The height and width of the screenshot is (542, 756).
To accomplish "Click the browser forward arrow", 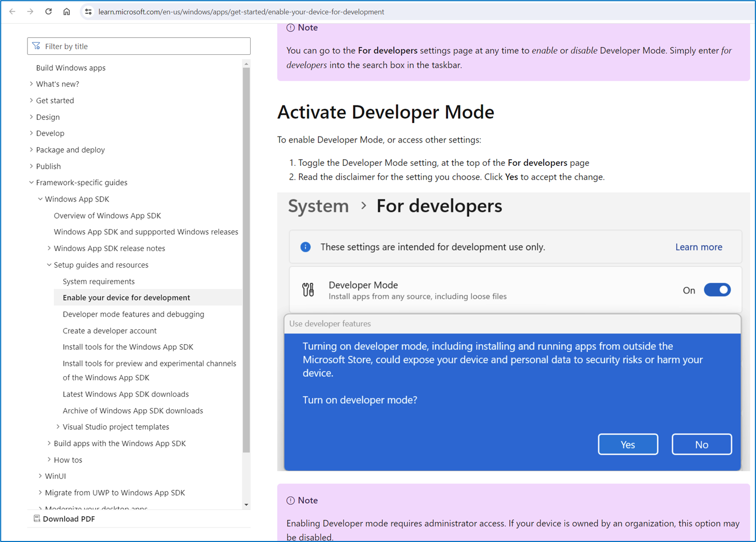I will click(x=30, y=11).
